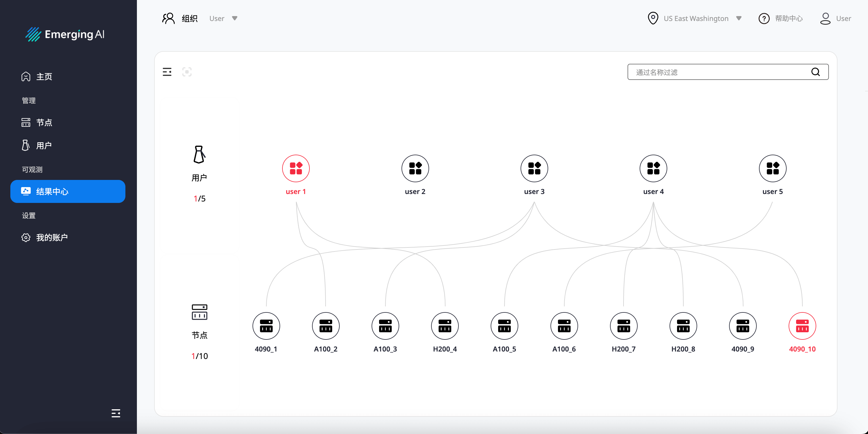This screenshot has height=434, width=868.
Task: Click the fit-to-view focus icon
Action: point(187,72)
